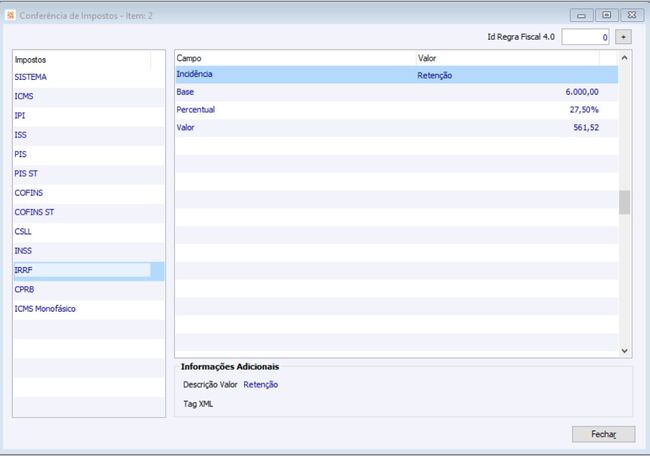Viewport: 650px width, 456px height.
Task: Click the 561,52 value cell
Action: click(586, 128)
